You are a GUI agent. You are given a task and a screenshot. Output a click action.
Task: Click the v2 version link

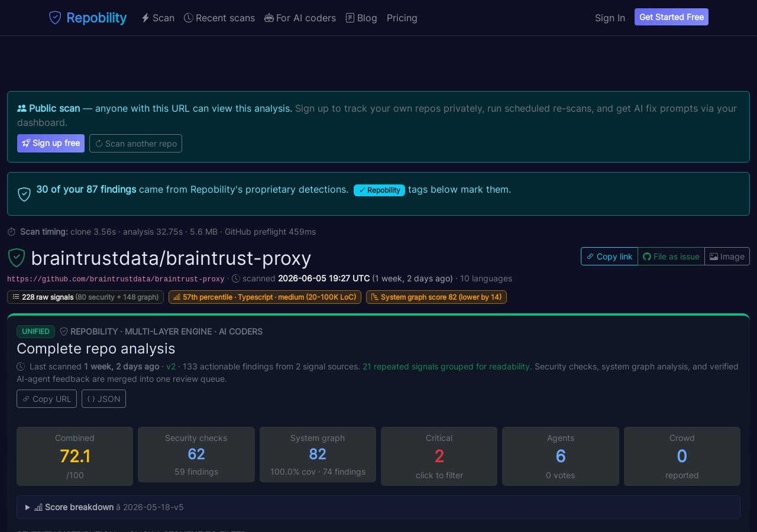click(171, 366)
